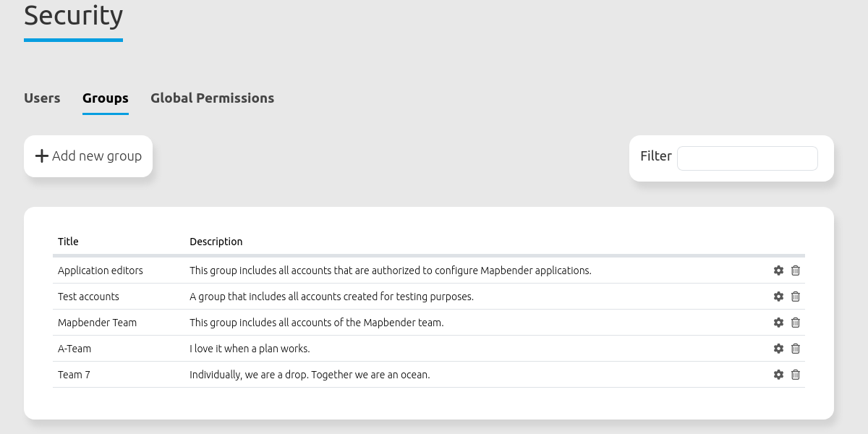868x434 pixels.
Task: Open the Global Permissions tab
Action: [x=212, y=98]
